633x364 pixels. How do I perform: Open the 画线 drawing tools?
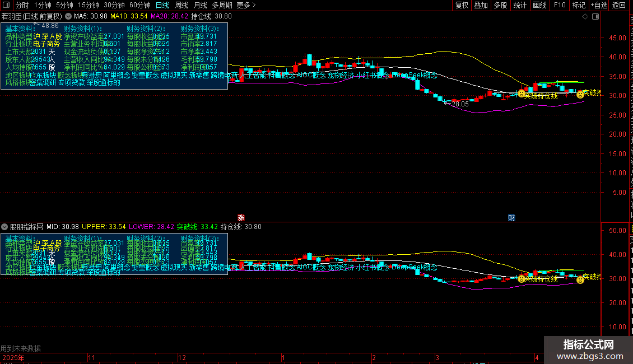point(539,5)
